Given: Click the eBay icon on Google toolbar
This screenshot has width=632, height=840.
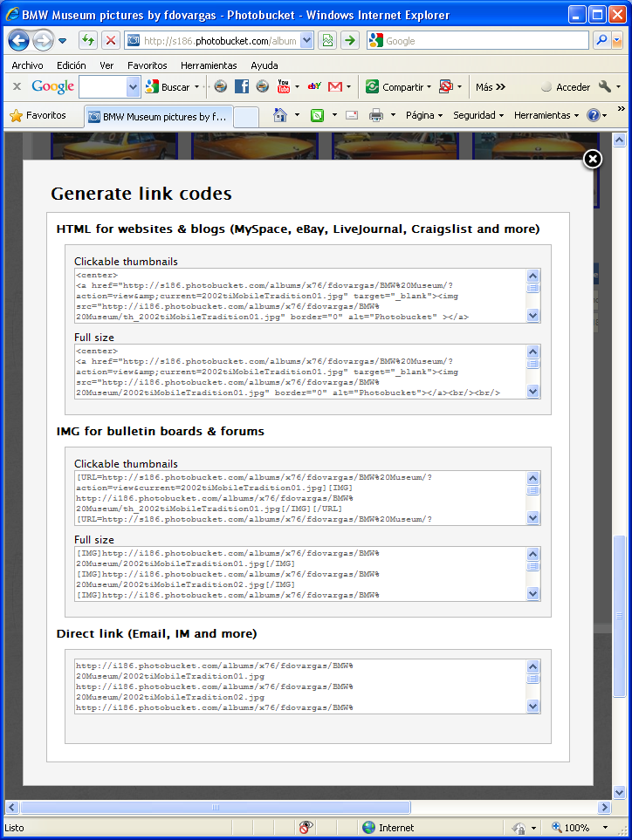Looking at the screenshot, I should click(314, 86).
